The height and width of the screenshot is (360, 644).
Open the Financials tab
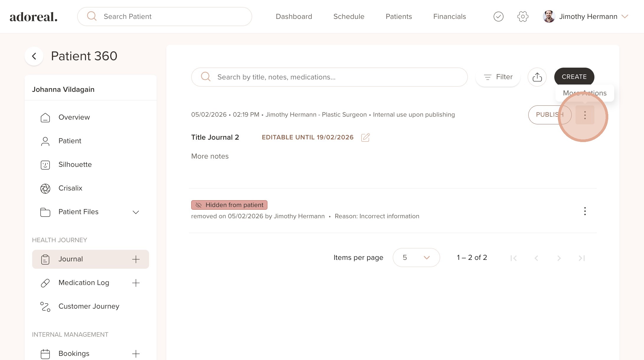pos(449,17)
